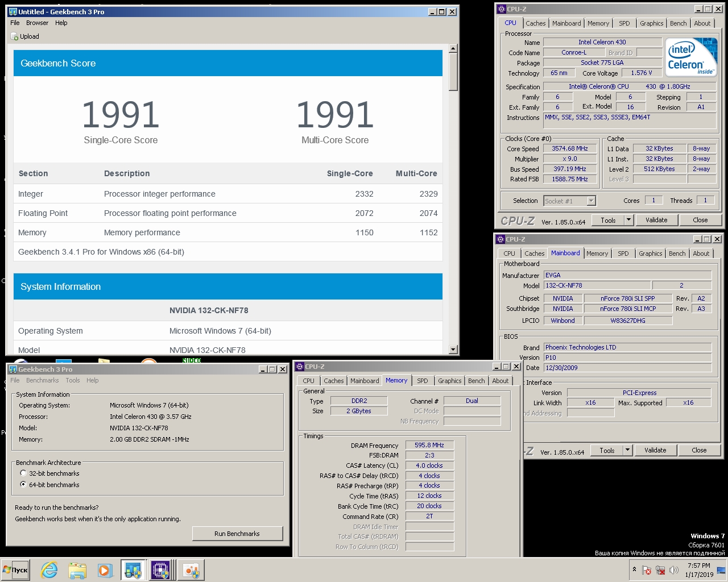Click the Intel Celeron logo in CPU-Z
The height and width of the screenshot is (582, 728).
(x=692, y=57)
